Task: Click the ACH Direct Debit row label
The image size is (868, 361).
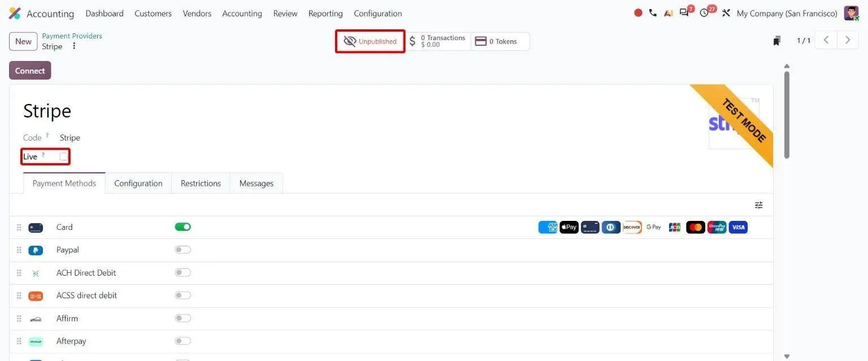Action: click(x=86, y=272)
